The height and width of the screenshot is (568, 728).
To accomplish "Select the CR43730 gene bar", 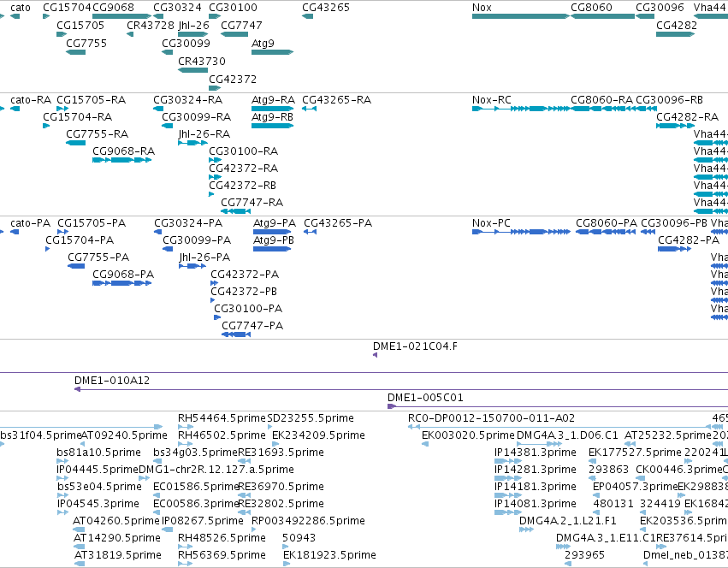I will tap(192, 70).
